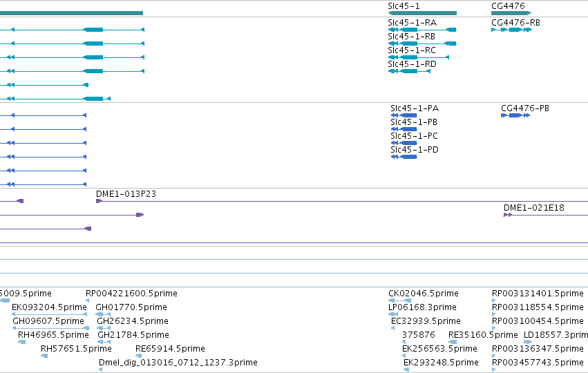
Task: Click the RP003457743.5prime EST label
Action: coord(538,363)
